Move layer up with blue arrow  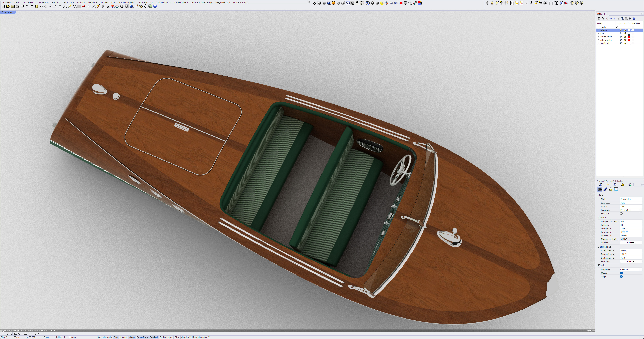611,19
